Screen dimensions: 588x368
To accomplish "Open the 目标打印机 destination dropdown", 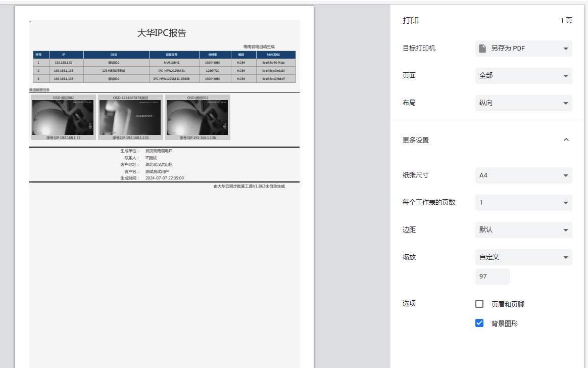I will click(523, 49).
